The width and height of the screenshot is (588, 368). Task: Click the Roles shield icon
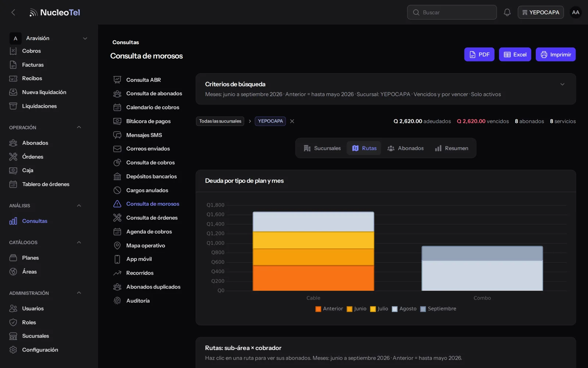click(x=13, y=322)
